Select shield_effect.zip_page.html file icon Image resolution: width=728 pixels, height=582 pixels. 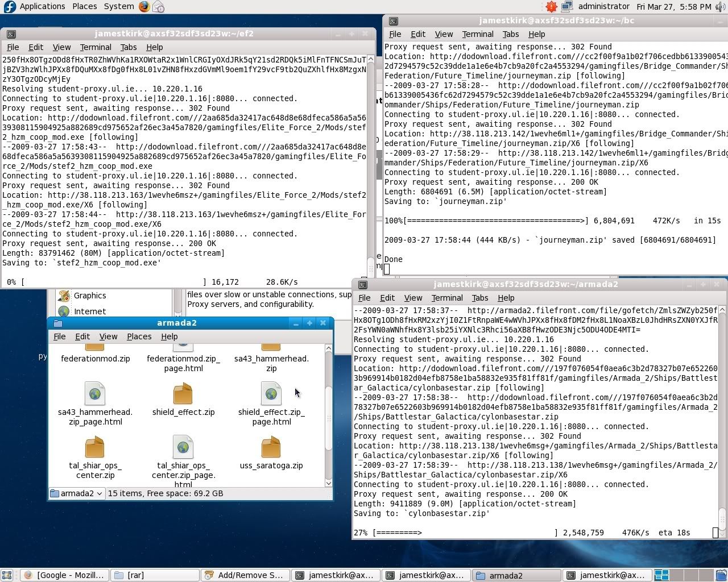(x=271, y=393)
